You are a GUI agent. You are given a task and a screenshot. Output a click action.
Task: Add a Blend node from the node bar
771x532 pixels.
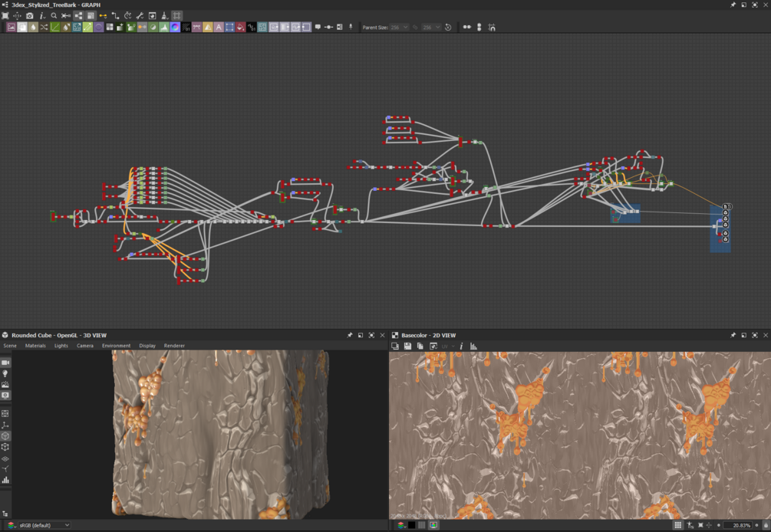click(22, 28)
